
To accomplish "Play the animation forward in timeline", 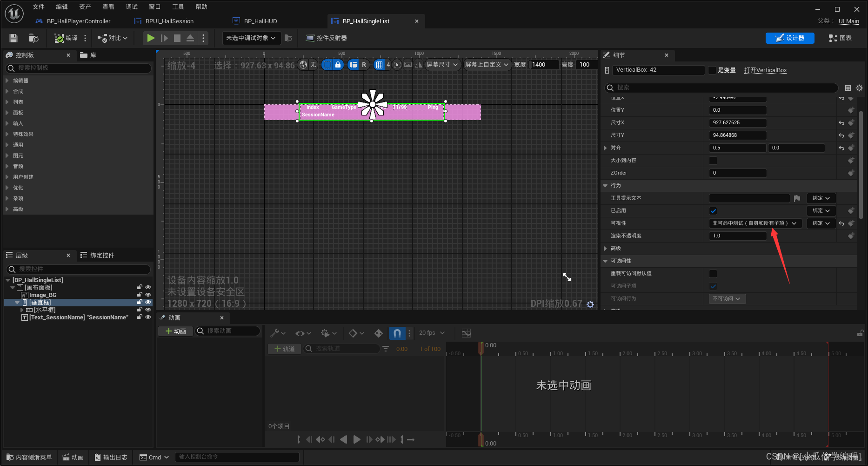I will [x=357, y=439].
